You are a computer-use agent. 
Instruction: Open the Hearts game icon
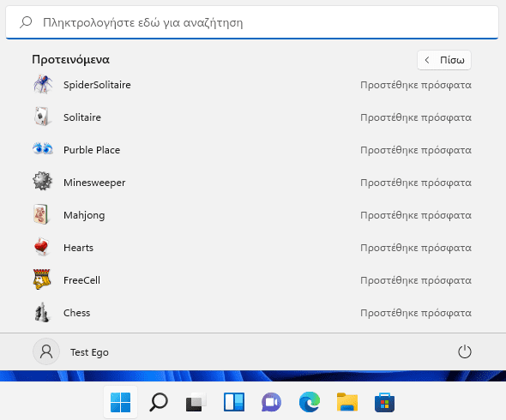point(42,247)
